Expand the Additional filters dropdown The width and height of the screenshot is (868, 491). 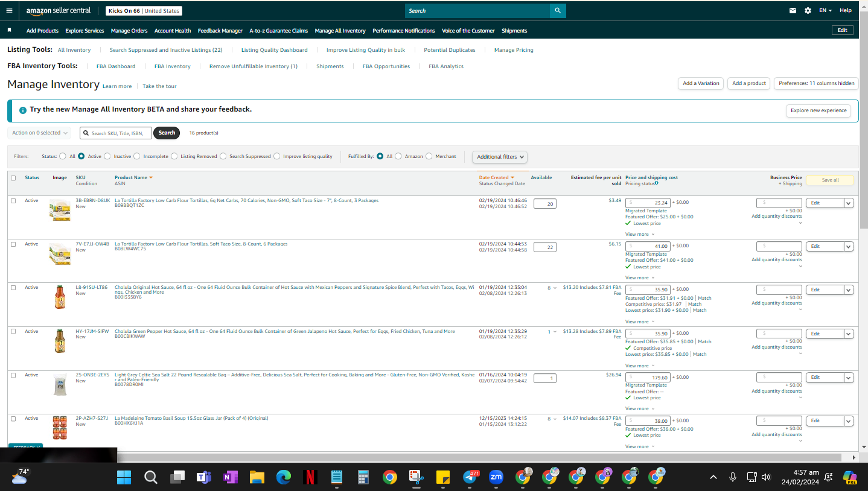coord(500,157)
